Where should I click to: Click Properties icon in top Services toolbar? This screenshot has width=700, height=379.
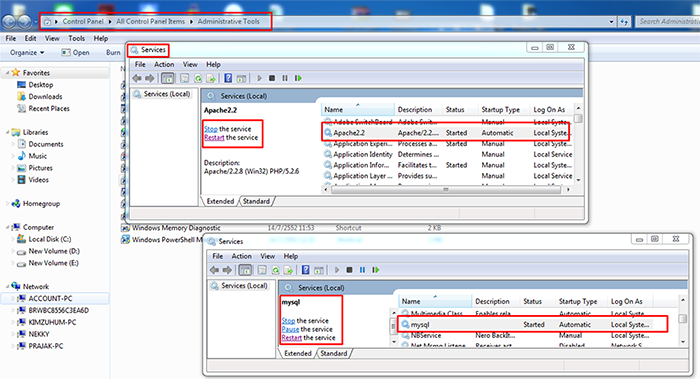coord(184,79)
